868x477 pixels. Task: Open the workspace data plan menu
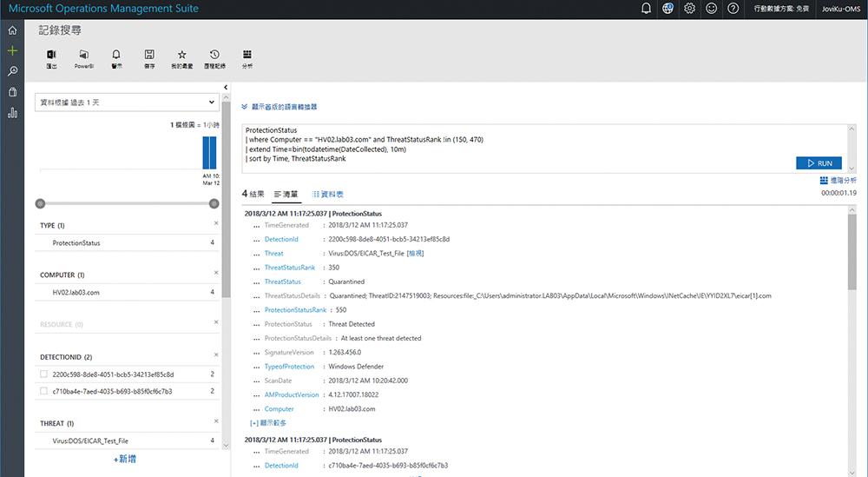pos(781,9)
